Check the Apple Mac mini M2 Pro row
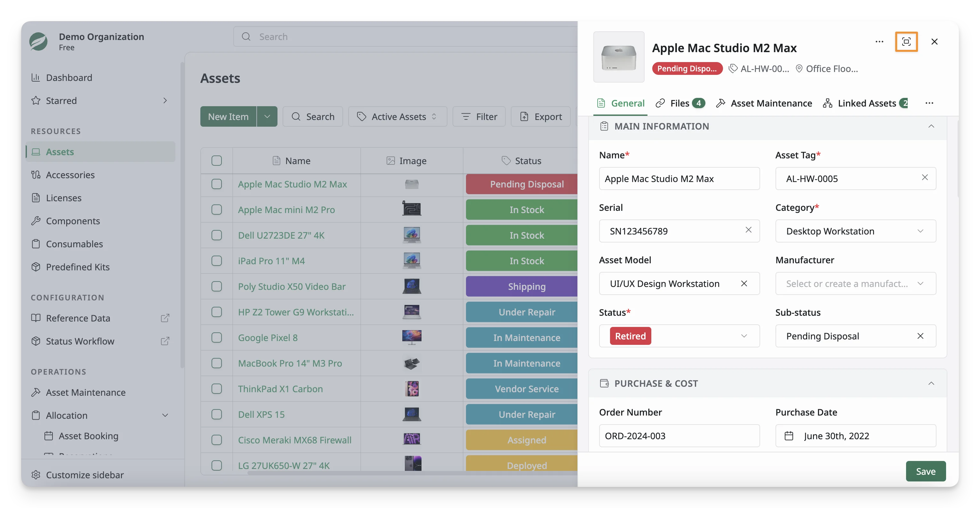Image resolution: width=980 pixels, height=508 pixels. click(216, 210)
